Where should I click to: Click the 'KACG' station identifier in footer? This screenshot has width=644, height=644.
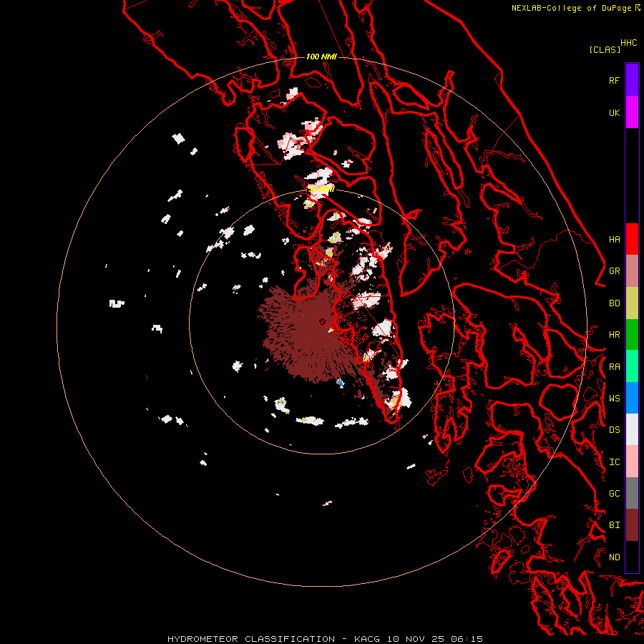click(367, 639)
